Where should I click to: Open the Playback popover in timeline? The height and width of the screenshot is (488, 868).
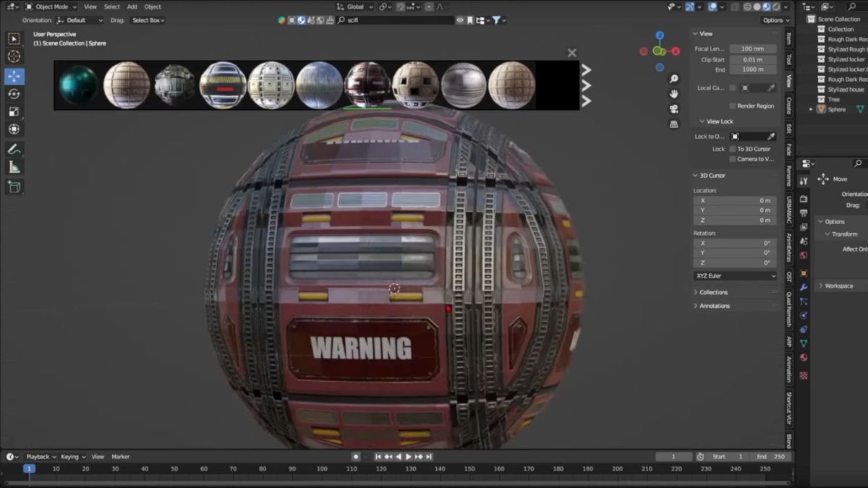tap(41, 457)
